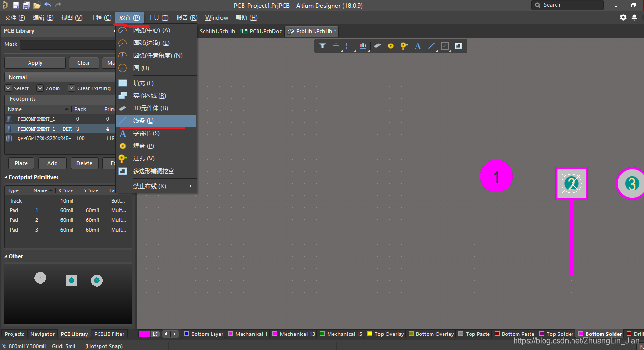Select the Place Line tool in the active bar
The image size is (644, 350).
tap(431, 46)
